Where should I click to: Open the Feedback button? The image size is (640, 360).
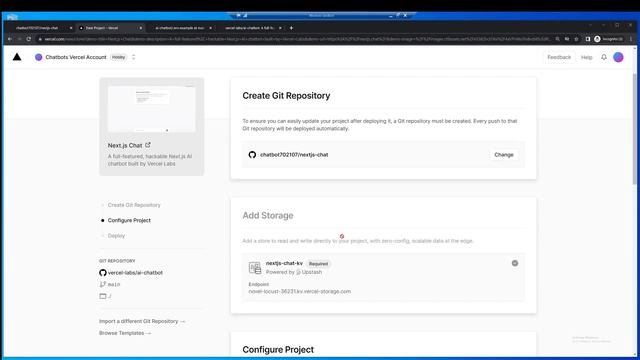[559, 57]
